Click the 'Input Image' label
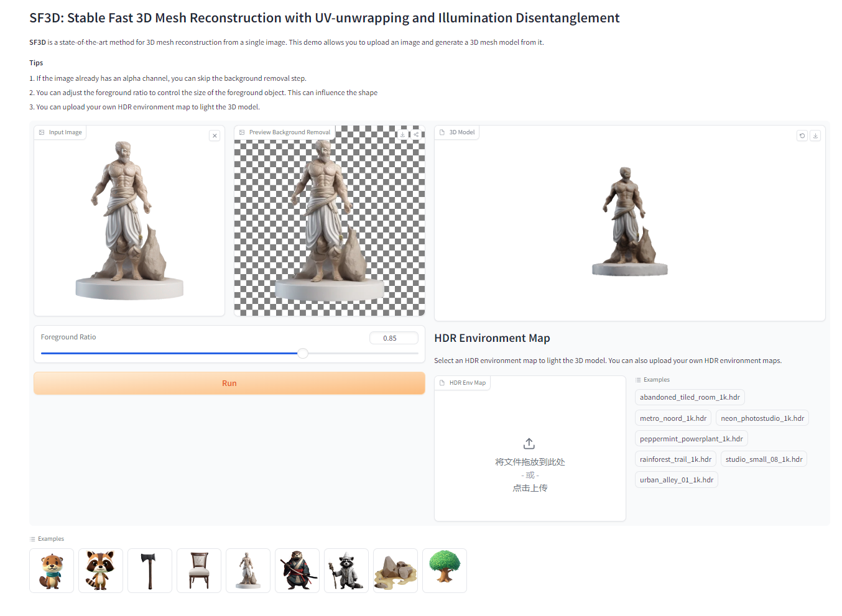842x616 pixels. (65, 132)
